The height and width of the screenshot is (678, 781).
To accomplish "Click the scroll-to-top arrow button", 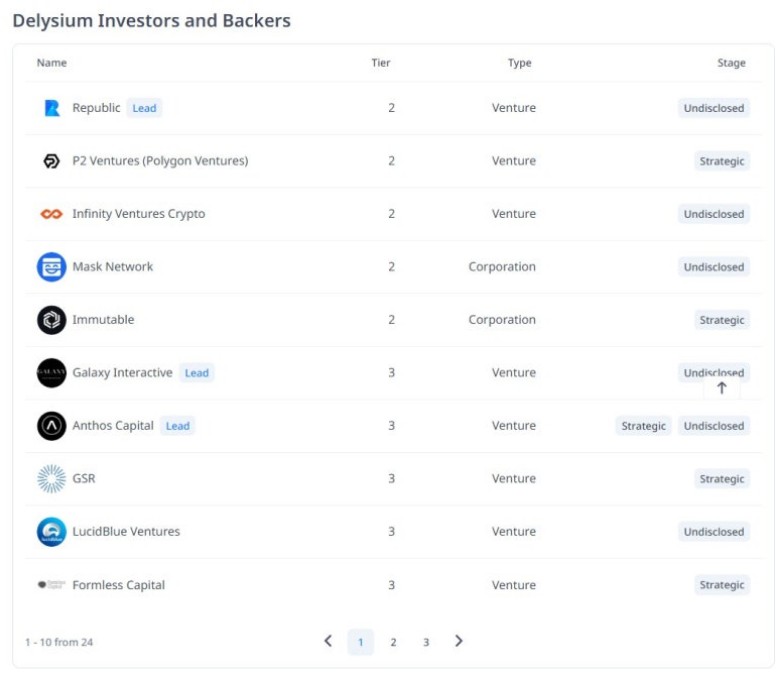I will [x=722, y=388].
